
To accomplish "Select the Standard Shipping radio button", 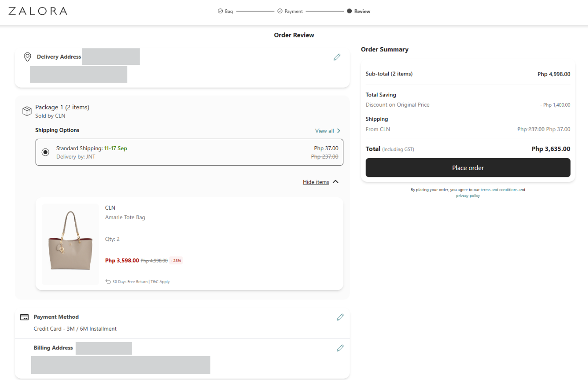I will (x=45, y=152).
